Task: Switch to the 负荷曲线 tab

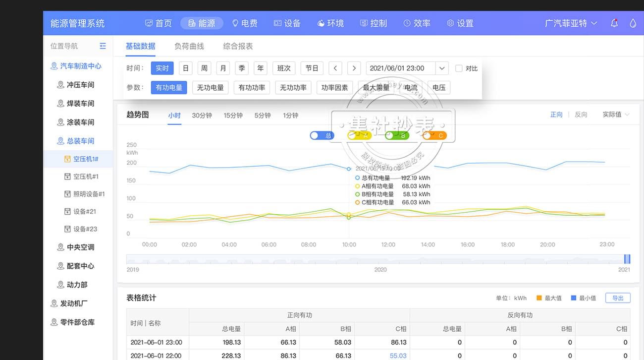Action: [189, 46]
